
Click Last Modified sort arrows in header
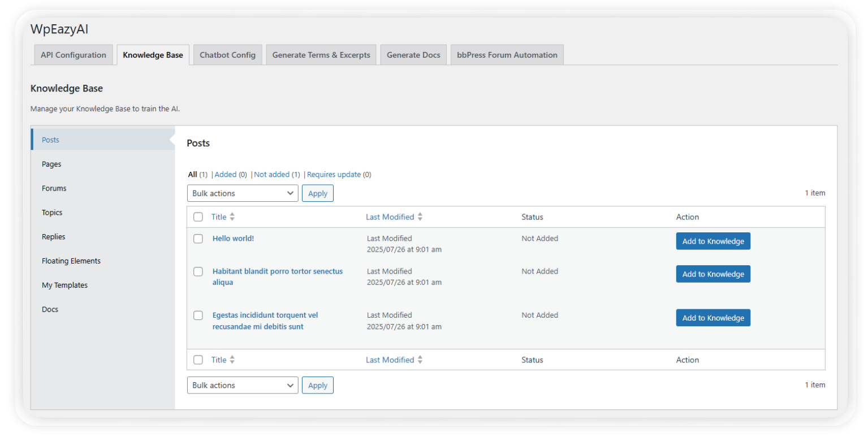click(x=420, y=217)
